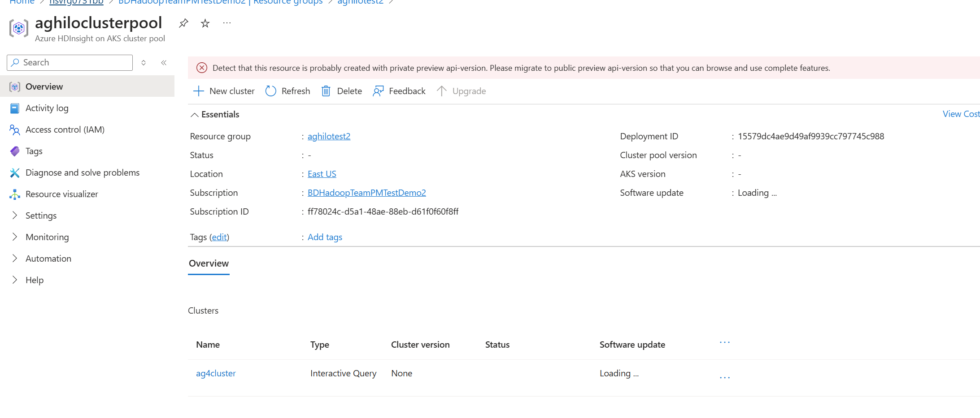The width and height of the screenshot is (980, 418).
Task: Expand the Help section
Action: point(15,280)
